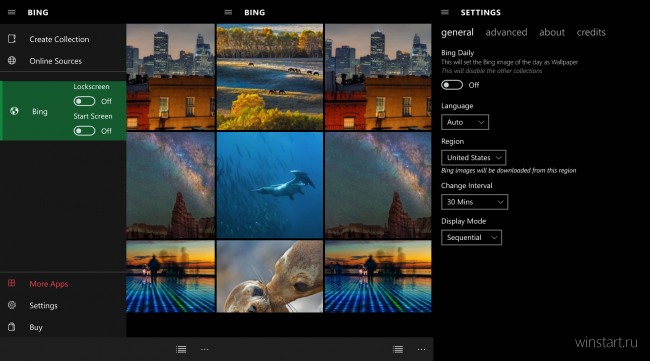Select the Online Sources menu entry
The image size is (650, 361).
point(63,61)
